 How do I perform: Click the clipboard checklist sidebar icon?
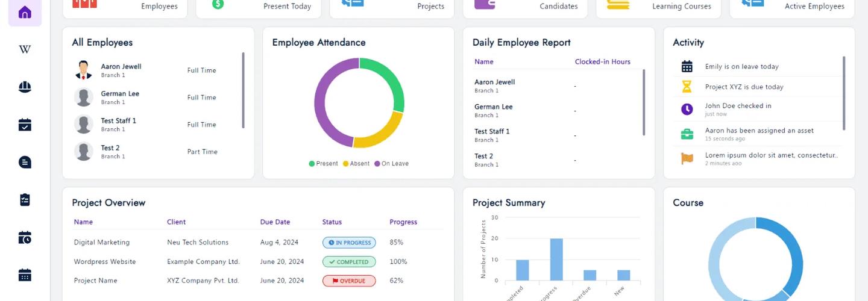25,200
